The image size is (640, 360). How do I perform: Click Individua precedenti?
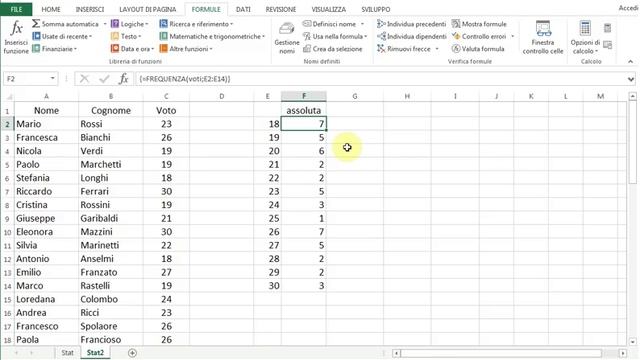411,24
